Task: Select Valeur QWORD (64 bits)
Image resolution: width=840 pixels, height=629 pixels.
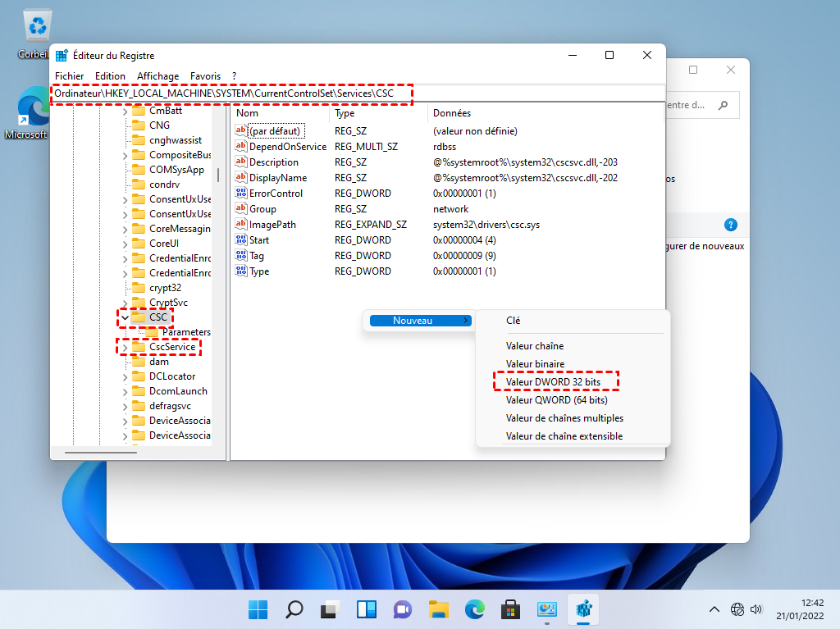Action: pos(557,400)
